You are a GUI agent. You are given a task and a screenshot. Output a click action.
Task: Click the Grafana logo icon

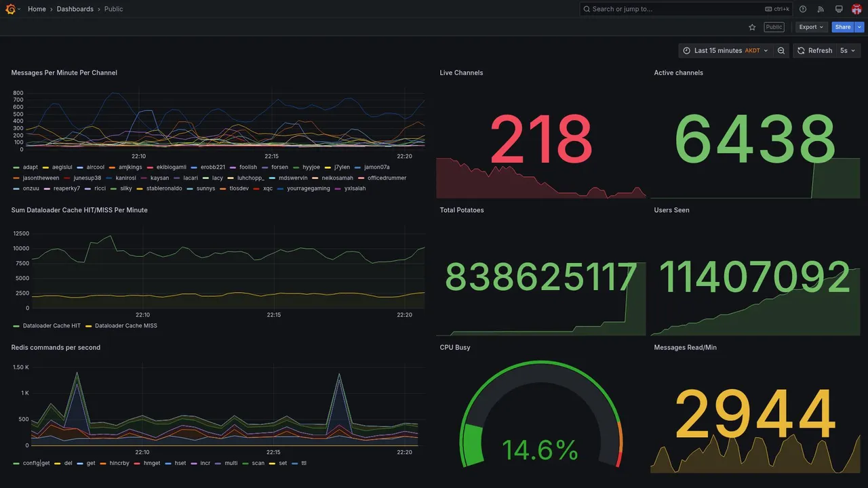pyautogui.click(x=11, y=9)
